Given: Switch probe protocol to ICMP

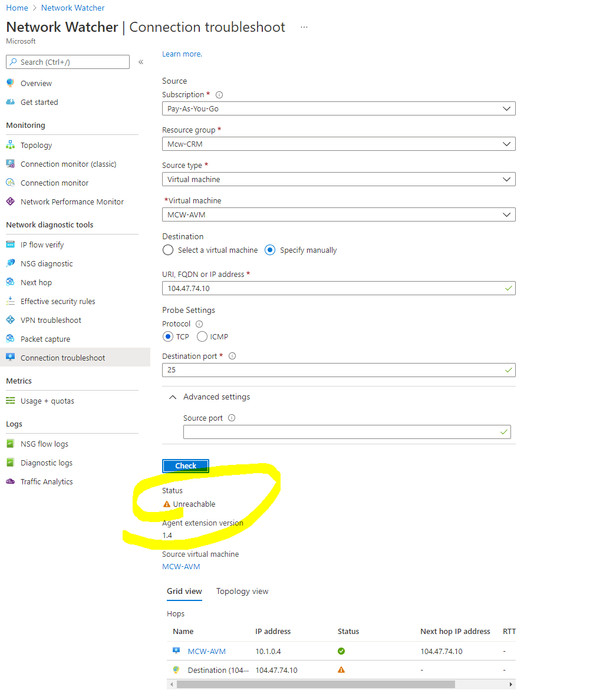Looking at the screenshot, I should click(x=202, y=336).
